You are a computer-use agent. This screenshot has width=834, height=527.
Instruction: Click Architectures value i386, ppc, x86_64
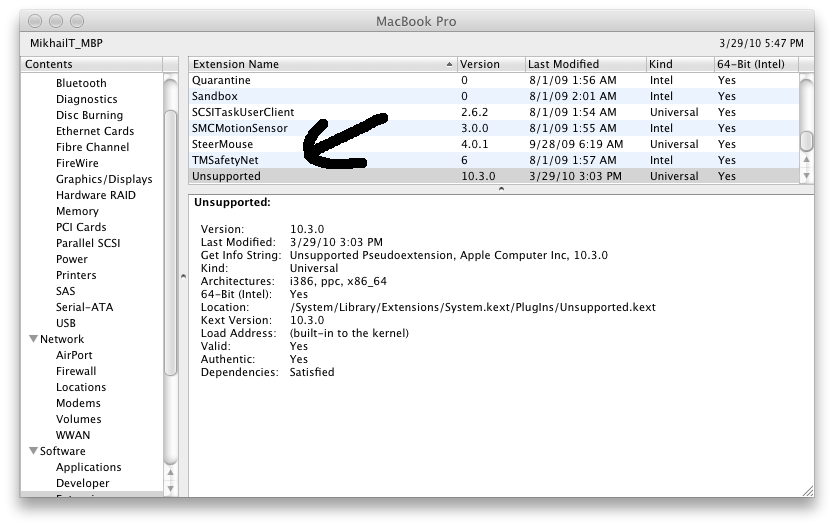coord(338,281)
